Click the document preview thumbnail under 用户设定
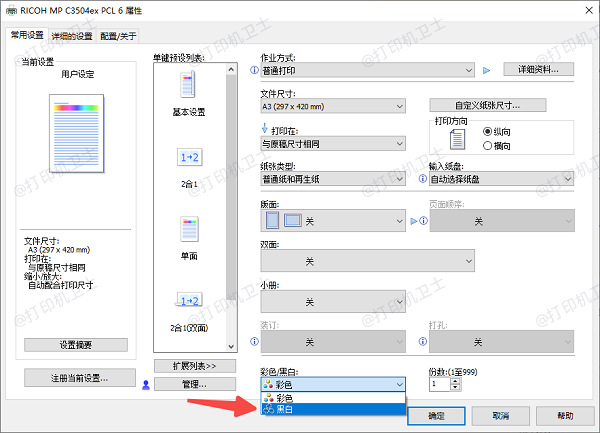The image size is (600, 433). tap(77, 133)
